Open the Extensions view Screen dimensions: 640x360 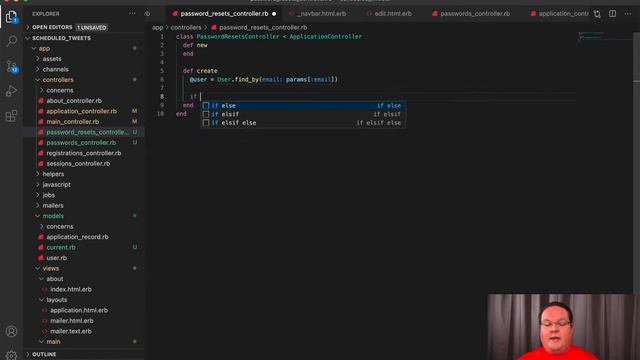[11, 116]
